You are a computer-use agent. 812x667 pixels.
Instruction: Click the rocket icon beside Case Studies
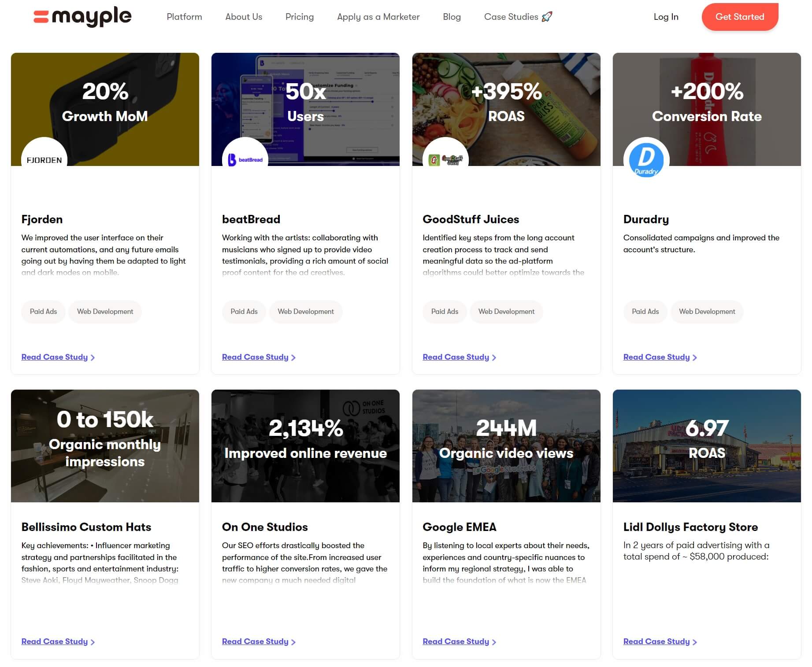point(547,17)
